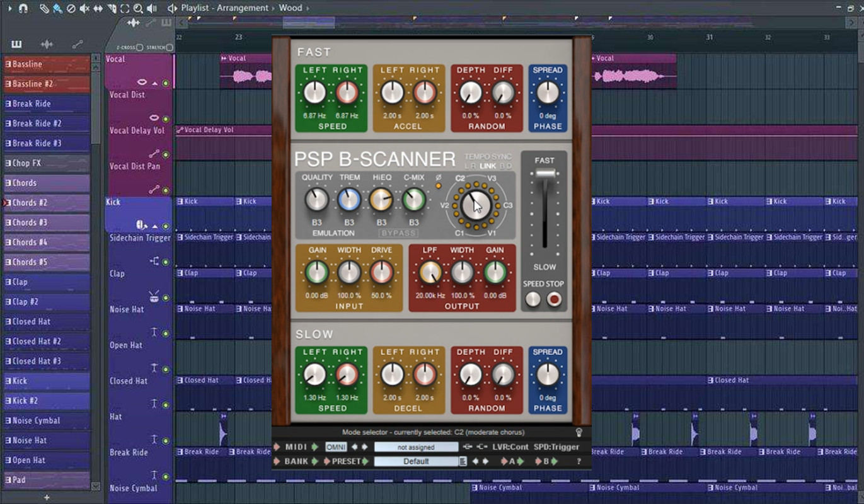
Task: Open the 'not assigned' MIDI controller field
Action: 417,447
